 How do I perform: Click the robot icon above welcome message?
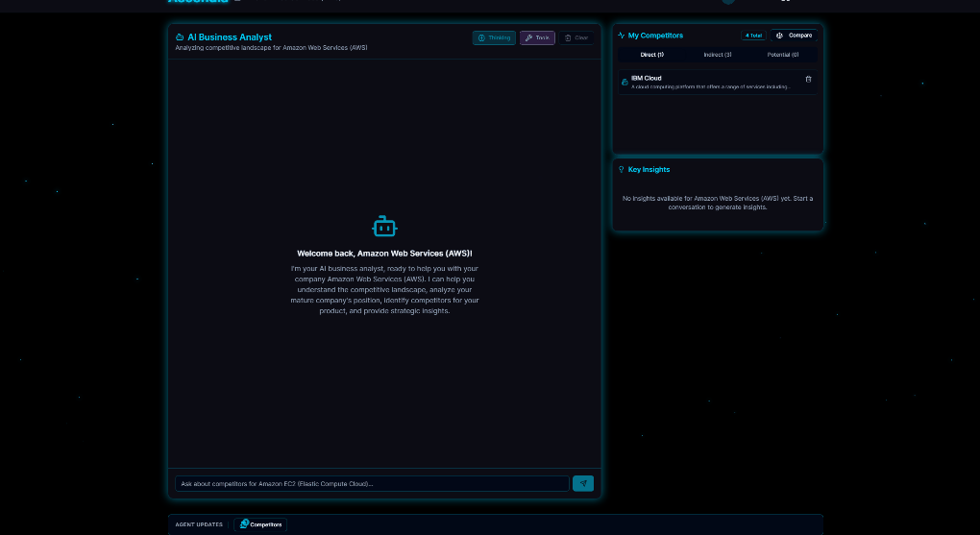384,227
